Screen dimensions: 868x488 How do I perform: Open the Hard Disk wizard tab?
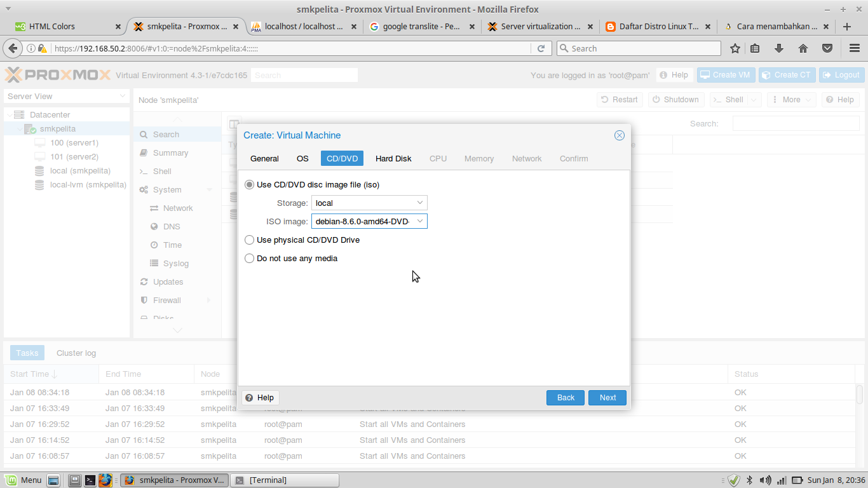(x=393, y=158)
